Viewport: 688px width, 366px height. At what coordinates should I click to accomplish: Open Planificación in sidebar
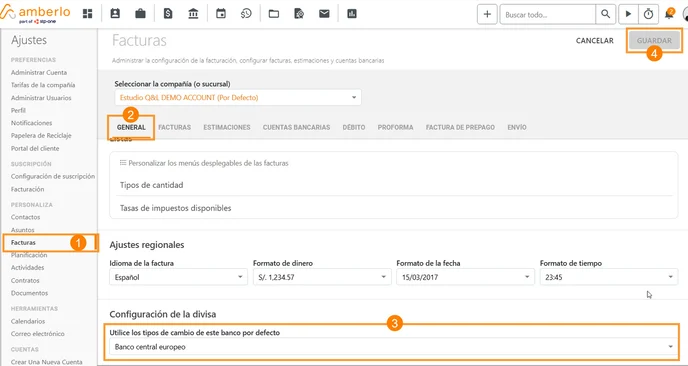click(29, 255)
